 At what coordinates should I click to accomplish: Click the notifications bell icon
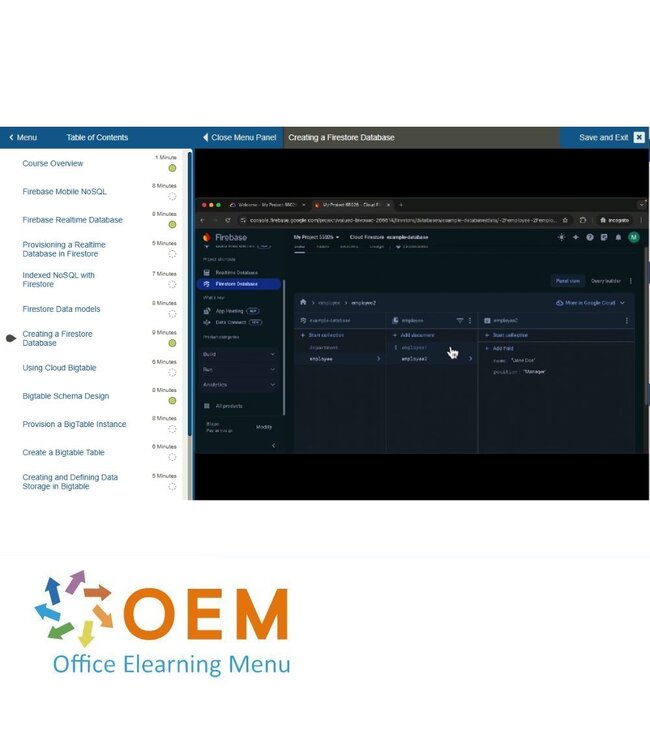(x=618, y=237)
